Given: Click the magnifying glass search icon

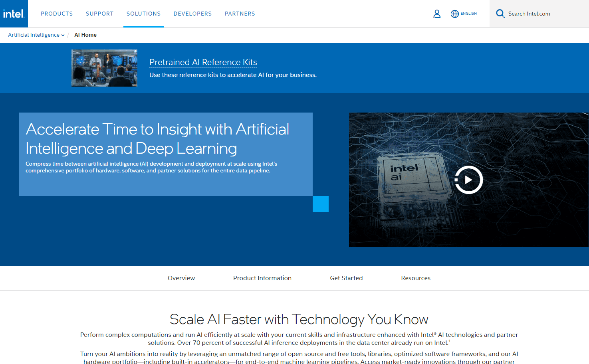Looking at the screenshot, I should pyautogui.click(x=500, y=14).
